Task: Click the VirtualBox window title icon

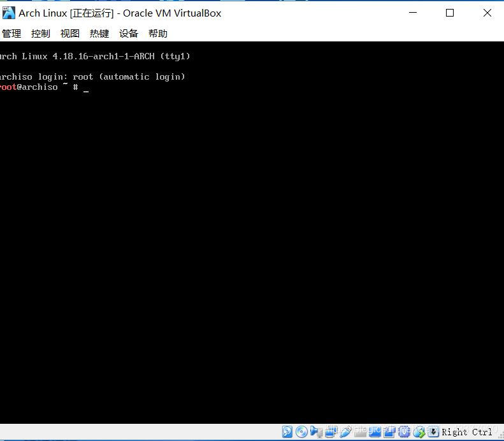Action: [9, 13]
